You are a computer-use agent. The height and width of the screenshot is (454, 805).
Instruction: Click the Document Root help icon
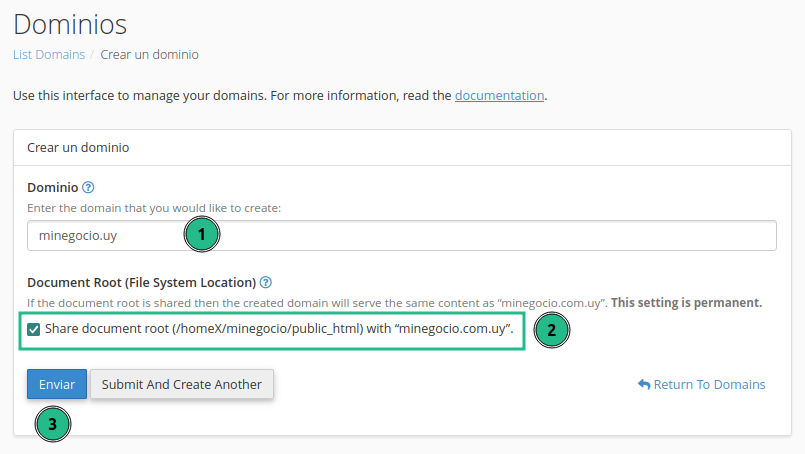coord(266,282)
